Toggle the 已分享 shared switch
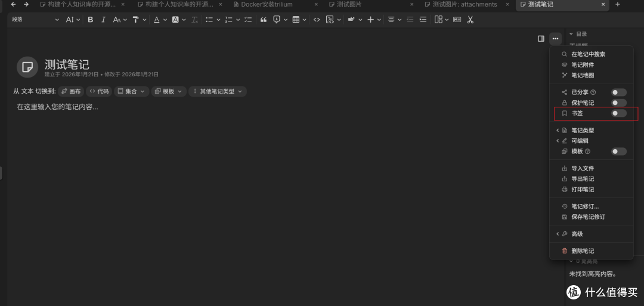This screenshot has width=644, height=306. click(619, 92)
